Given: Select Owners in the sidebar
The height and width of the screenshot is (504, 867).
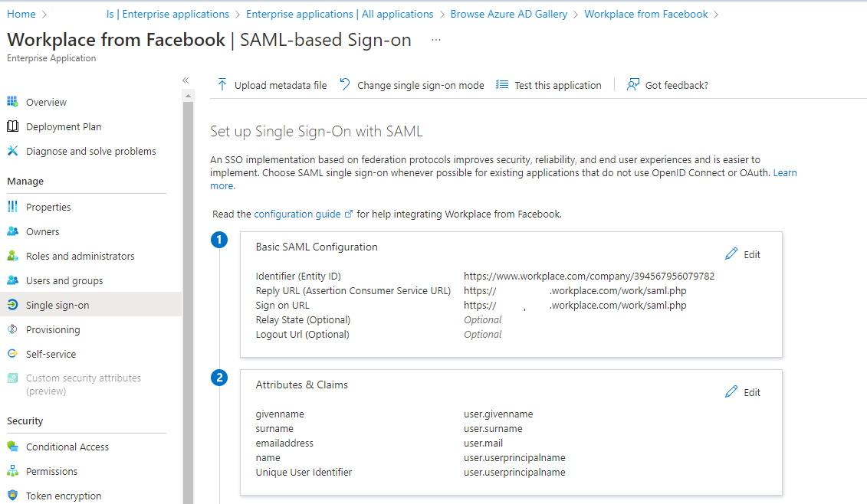Looking at the screenshot, I should [43, 231].
